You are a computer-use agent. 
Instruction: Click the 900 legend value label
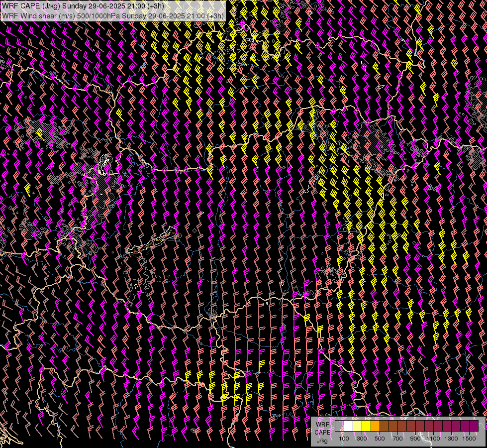[x=415, y=439]
